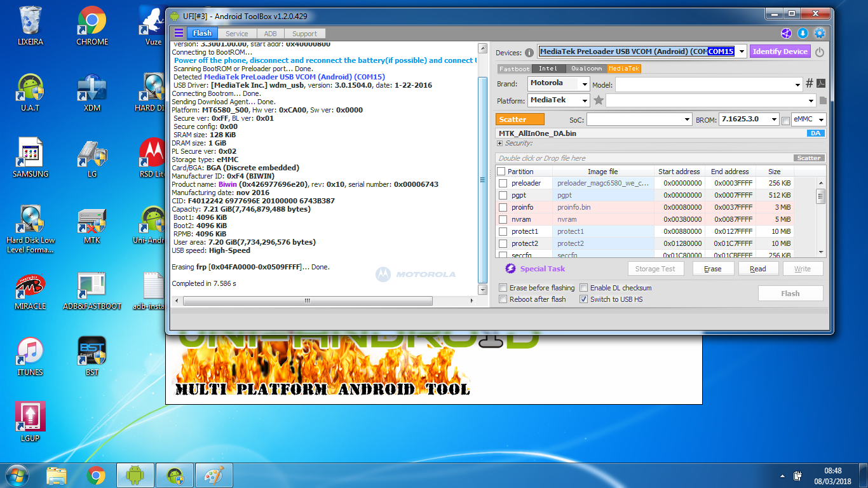Open the hamburger menu in ToolBox
This screenshot has width=868, height=488.
[x=179, y=33]
